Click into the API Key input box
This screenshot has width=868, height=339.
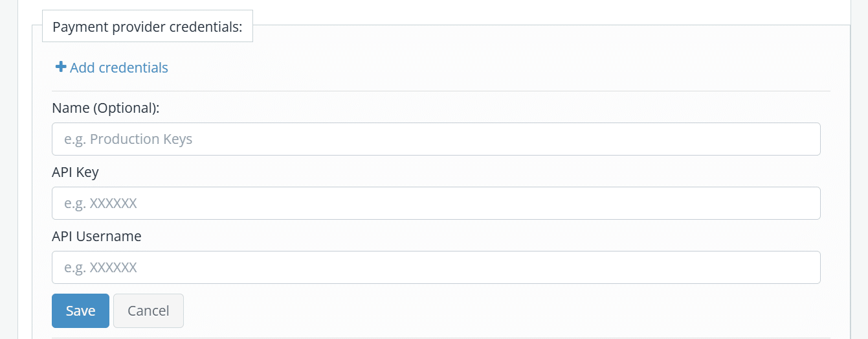436,203
